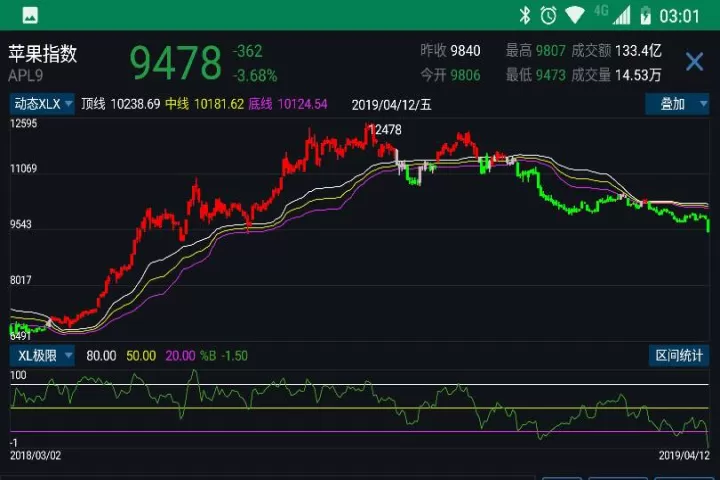Tap the %B -1.50 indicator value
Viewport: 720px width, 480px height.
click(x=224, y=356)
